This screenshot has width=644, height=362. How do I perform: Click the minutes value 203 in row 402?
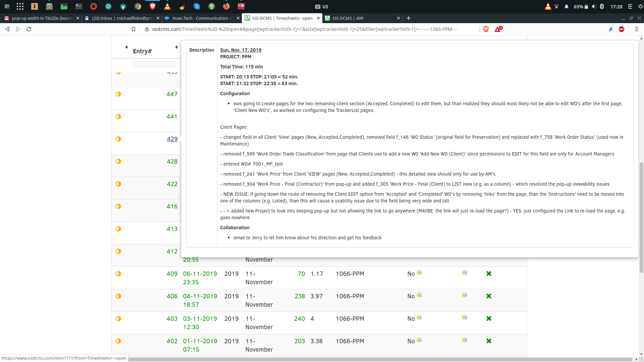coord(300,341)
